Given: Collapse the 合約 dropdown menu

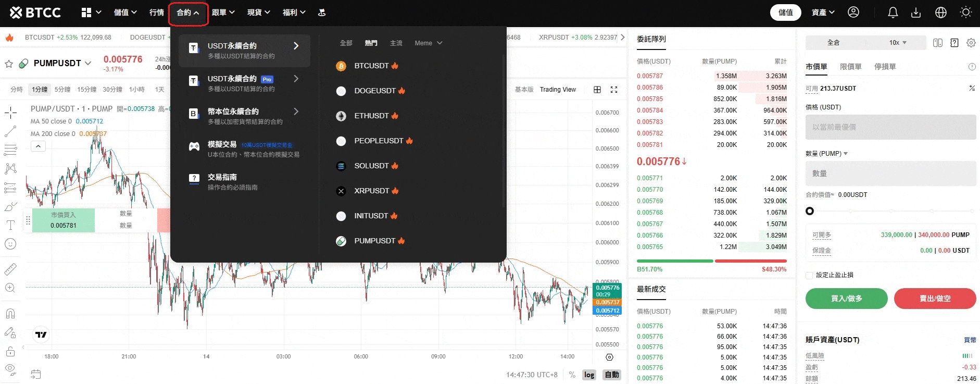Looking at the screenshot, I should click(x=188, y=13).
